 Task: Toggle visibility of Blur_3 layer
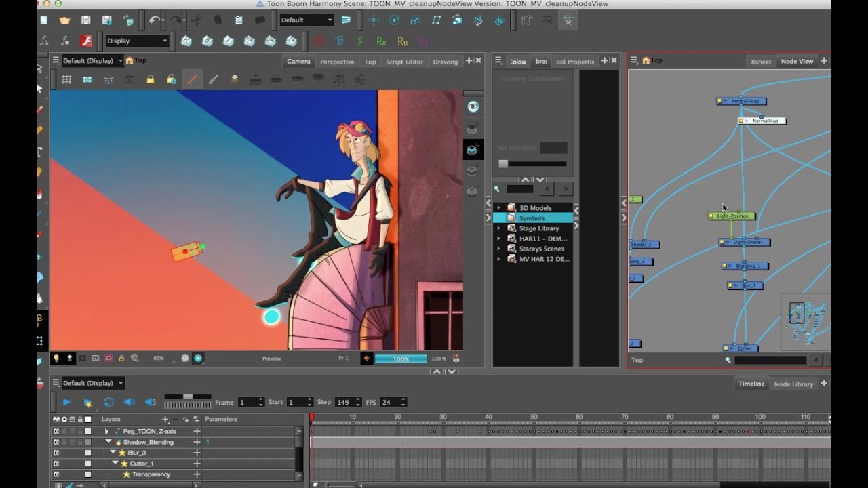coord(56,453)
